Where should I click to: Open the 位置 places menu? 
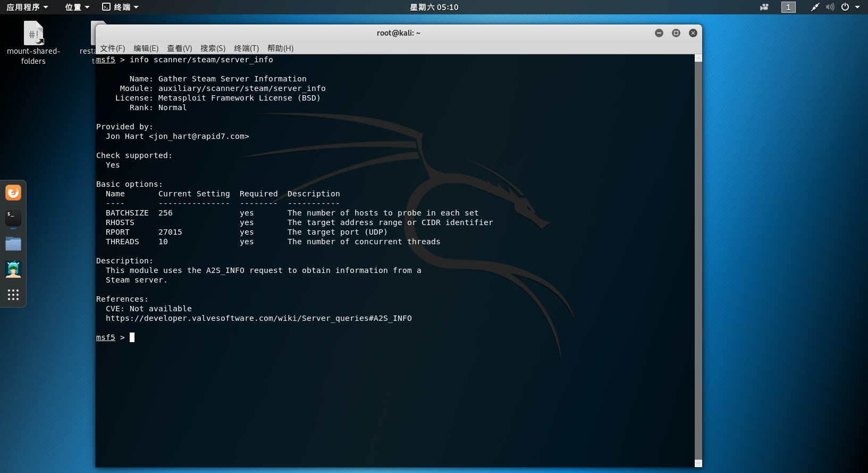77,7
